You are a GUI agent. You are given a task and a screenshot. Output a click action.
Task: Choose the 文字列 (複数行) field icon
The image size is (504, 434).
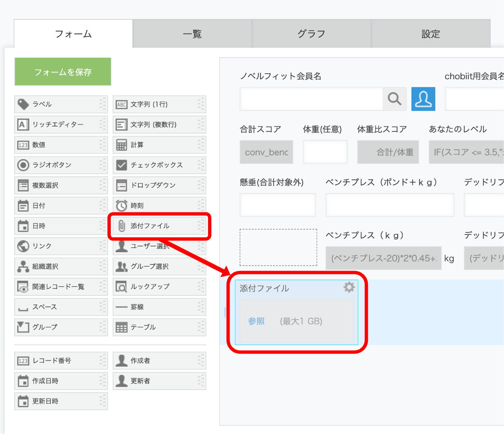coord(121,124)
